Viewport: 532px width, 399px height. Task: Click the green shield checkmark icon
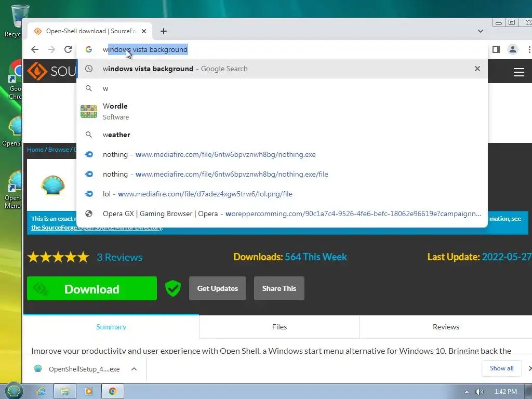pyautogui.click(x=173, y=288)
